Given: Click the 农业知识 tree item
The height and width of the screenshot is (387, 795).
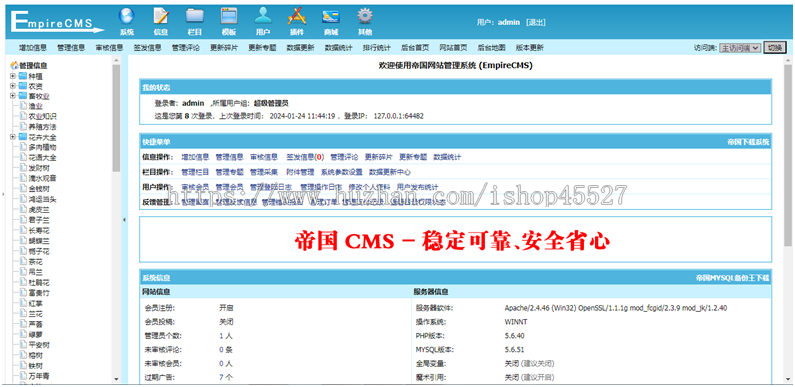Looking at the screenshot, I should [x=43, y=116].
